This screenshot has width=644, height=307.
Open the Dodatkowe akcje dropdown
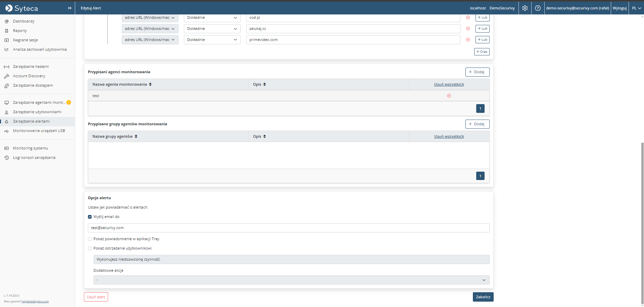click(x=291, y=280)
